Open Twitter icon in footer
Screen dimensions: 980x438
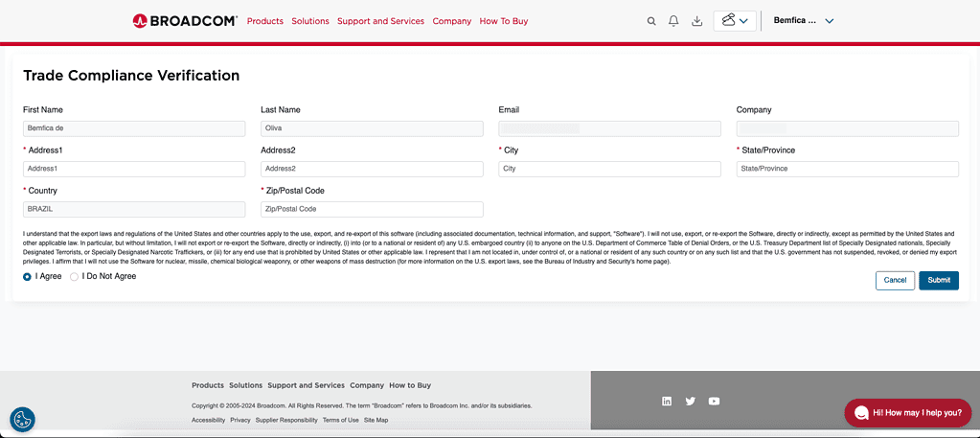point(691,402)
